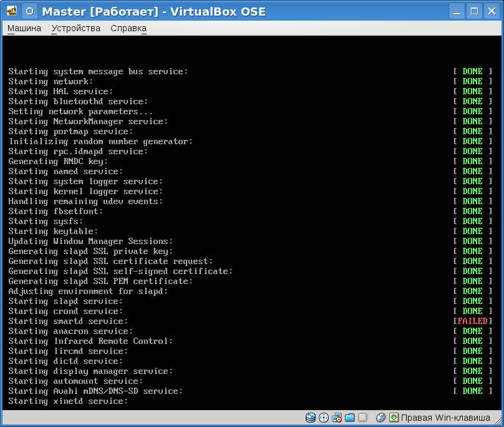Click the keyboard capture arrow indicator
This screenshot has width=504, height=427.
coord(394,418)
